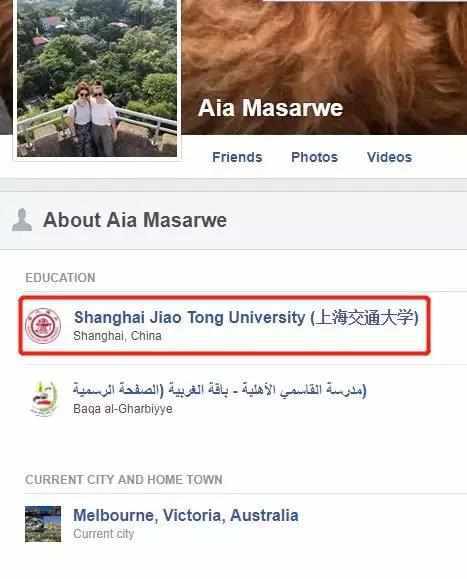This screenshot has height=579, width=467.
Task: Click the Arabic school logo icon
Action: [44, 399]
